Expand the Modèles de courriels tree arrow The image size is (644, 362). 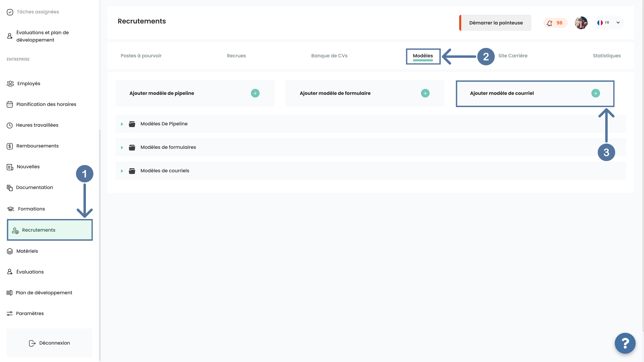122,171
